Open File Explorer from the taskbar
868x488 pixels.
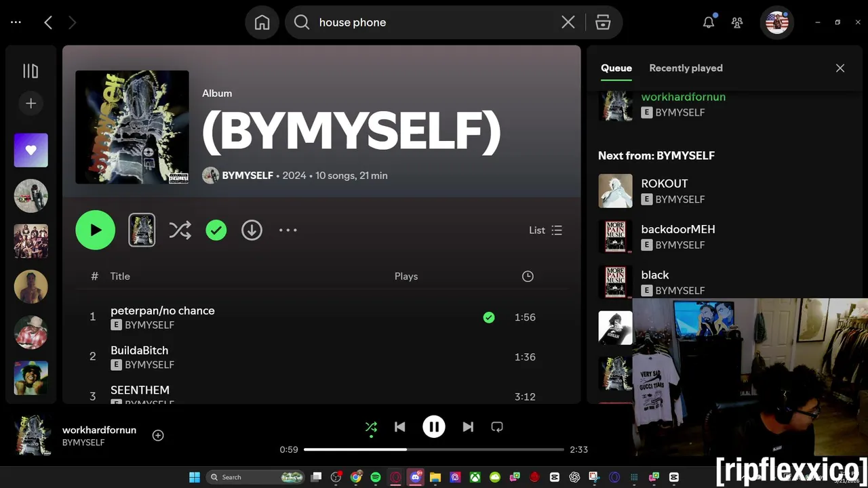(x=435, y=477)
